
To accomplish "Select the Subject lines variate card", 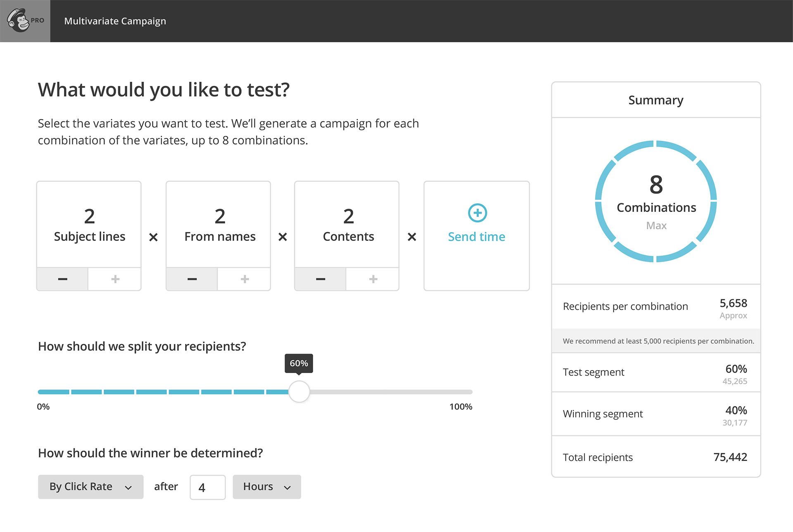I will (x=89, y=225).
